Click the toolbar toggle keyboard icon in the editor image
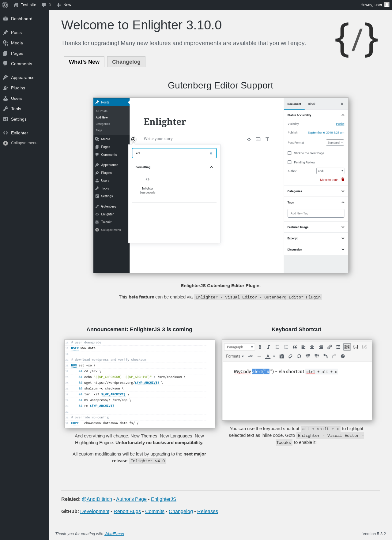 pos(347,347)
